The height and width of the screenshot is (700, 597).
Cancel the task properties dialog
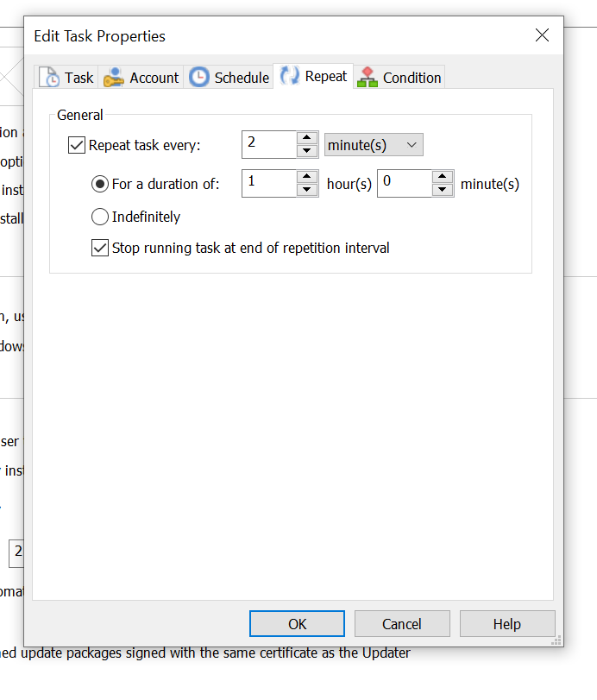click(x=401, y=624)
